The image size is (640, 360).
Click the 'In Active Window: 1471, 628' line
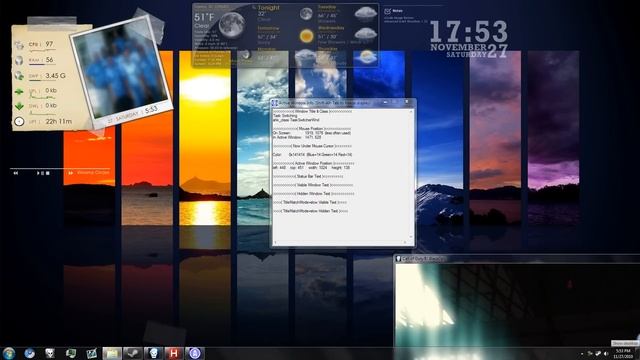pos(297,138)
